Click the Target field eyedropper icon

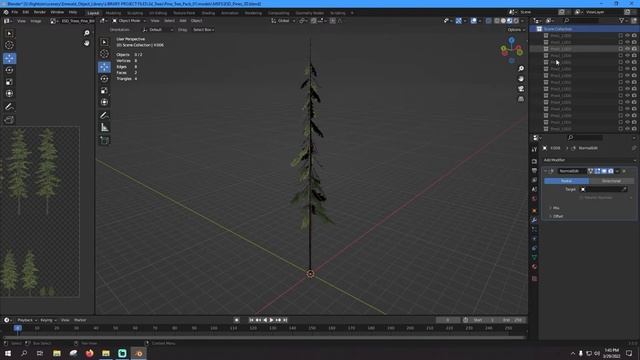(x=624, y=189)
